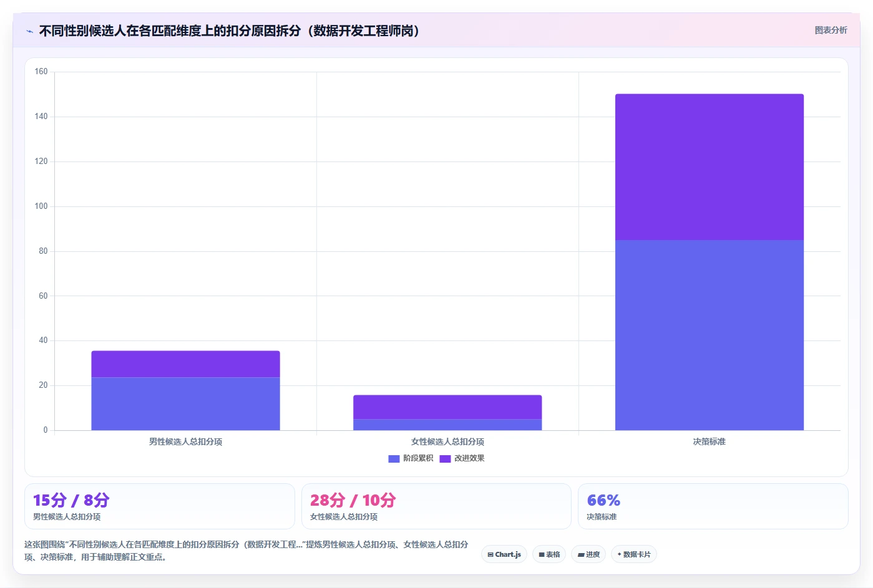Click the blue 阶段累积 segment of 决策标准 bar
This screenshot has width=873, height=588.
710,335
